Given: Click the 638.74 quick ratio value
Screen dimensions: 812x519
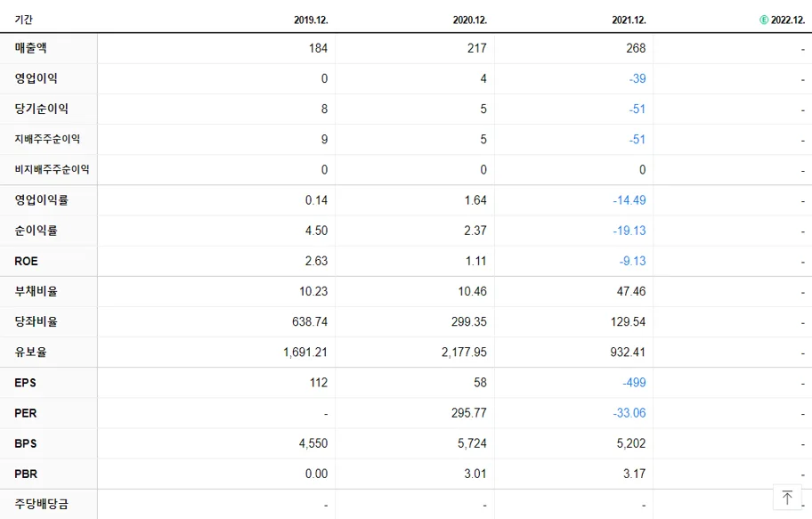Looking at the screenshot, I should (x=310, y=321).
